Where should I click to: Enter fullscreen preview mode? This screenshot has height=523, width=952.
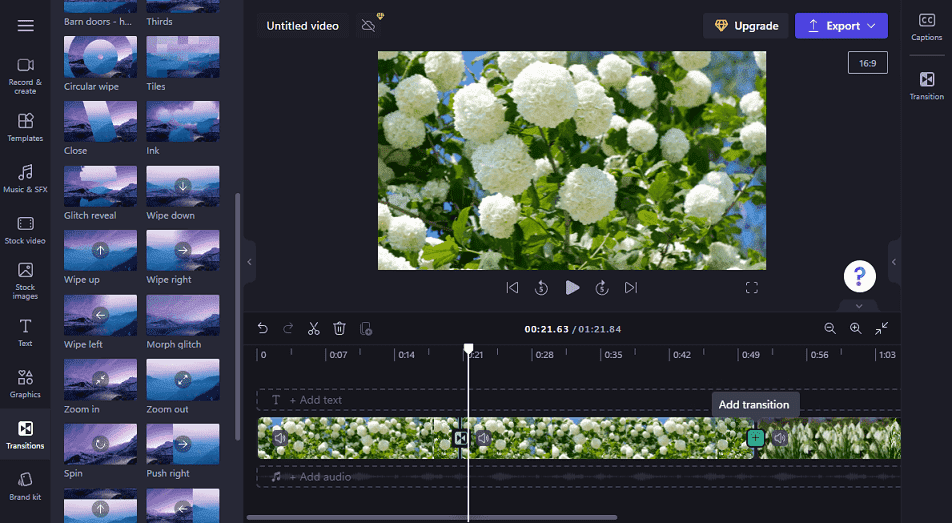(752, 288)
